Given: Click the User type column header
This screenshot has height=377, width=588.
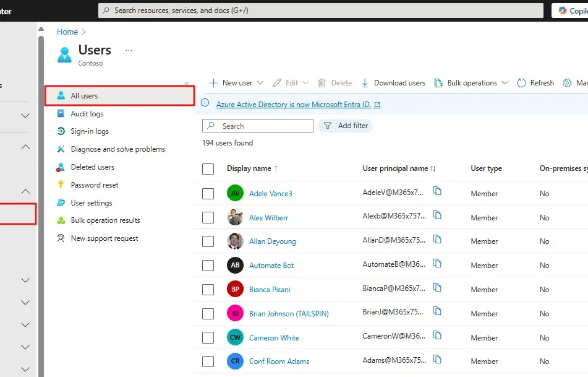Looking at the screenshot, I should [486, 168].
